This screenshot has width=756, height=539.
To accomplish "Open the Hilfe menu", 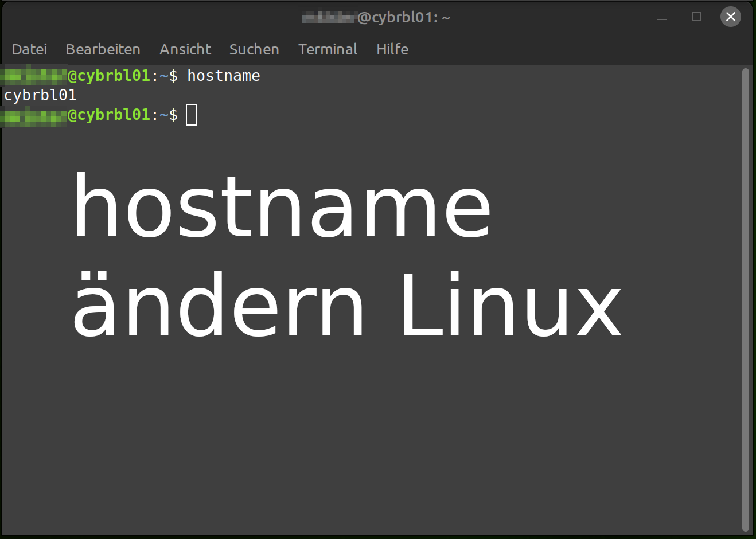I will pyautogui.click(x=392, y=49).
